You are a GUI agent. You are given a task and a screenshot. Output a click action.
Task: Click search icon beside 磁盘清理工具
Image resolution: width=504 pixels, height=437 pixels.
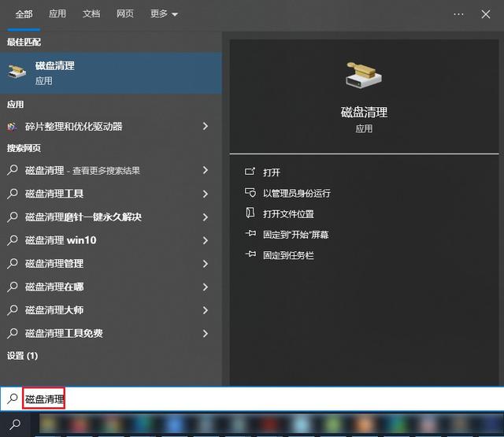click(x=13, y=193)
